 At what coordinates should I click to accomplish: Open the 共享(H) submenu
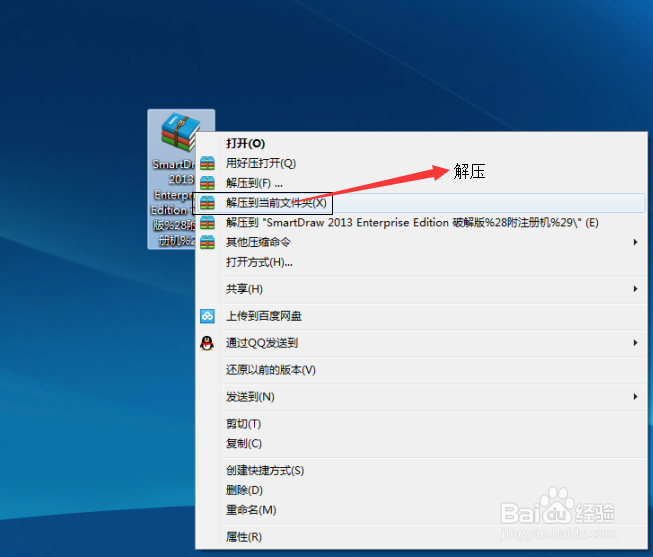tap(421, 289)
